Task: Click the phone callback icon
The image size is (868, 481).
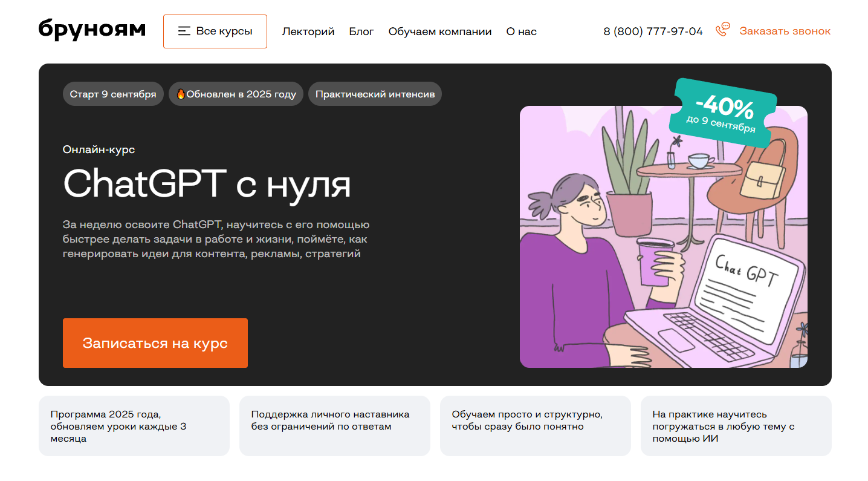Action: point(723,30)
